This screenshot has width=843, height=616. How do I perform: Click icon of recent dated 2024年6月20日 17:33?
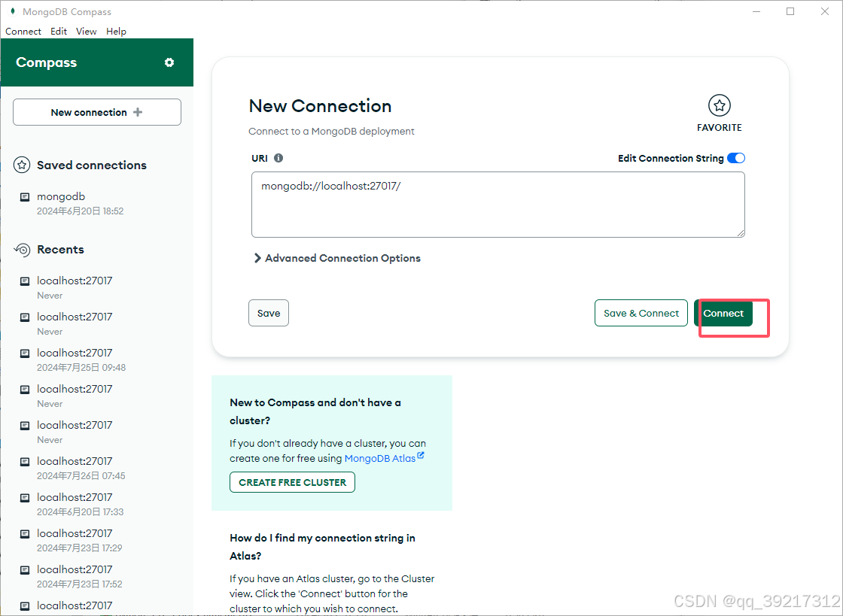point(25,498)
